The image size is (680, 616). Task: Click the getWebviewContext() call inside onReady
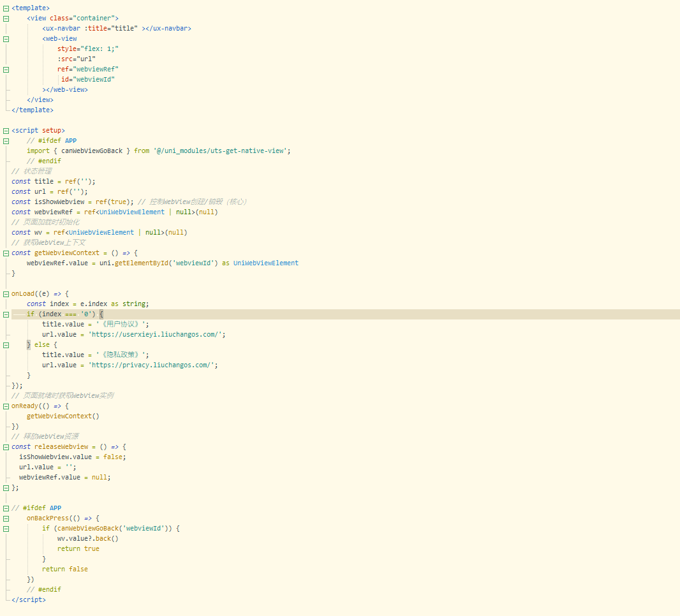click(x=63, y=416)
